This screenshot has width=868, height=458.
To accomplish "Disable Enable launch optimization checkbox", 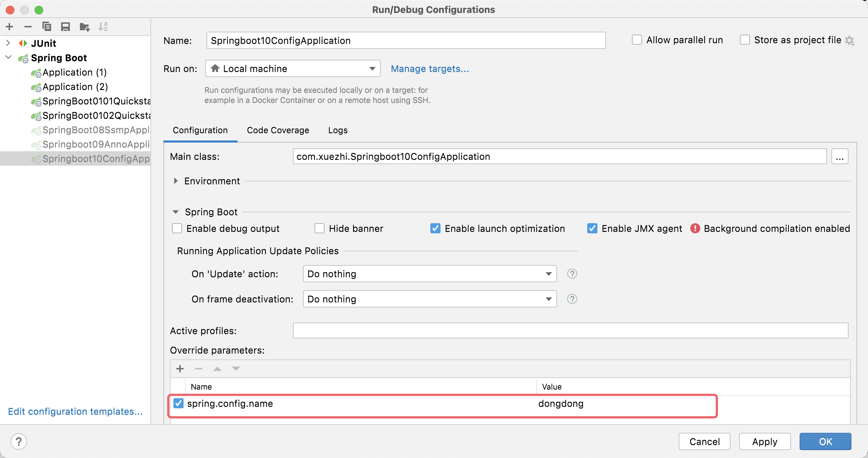I will click(435, 228).
